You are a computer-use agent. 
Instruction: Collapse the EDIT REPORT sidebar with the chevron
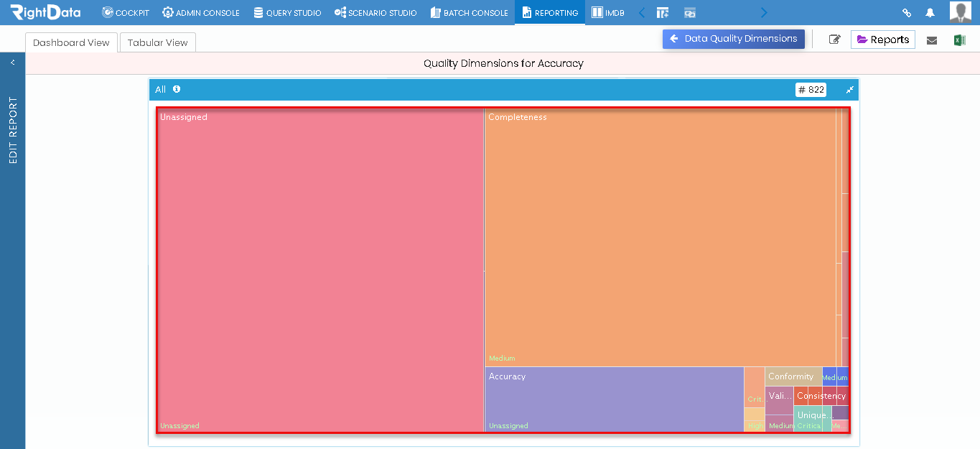point(11,62)
